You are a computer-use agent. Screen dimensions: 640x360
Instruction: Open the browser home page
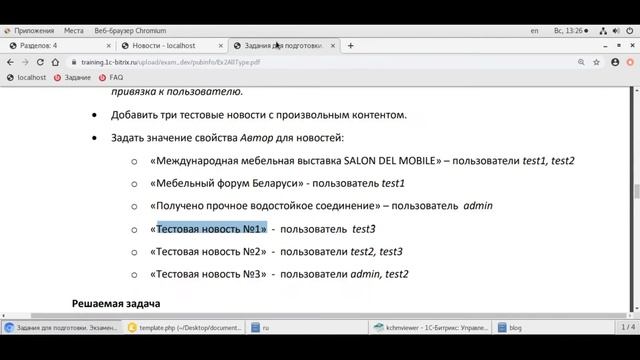(x=55, y=62)
